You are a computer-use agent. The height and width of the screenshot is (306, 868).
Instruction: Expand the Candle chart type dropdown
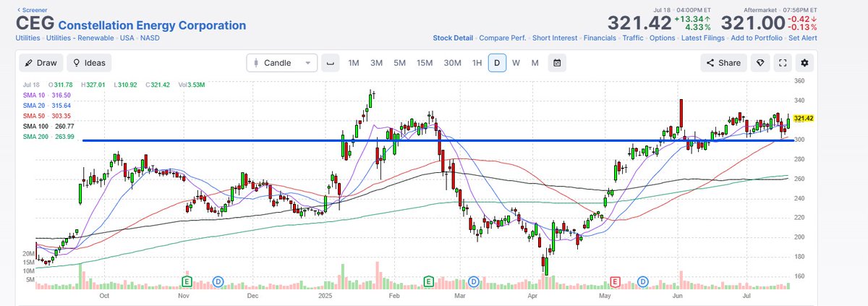point(281,63)
